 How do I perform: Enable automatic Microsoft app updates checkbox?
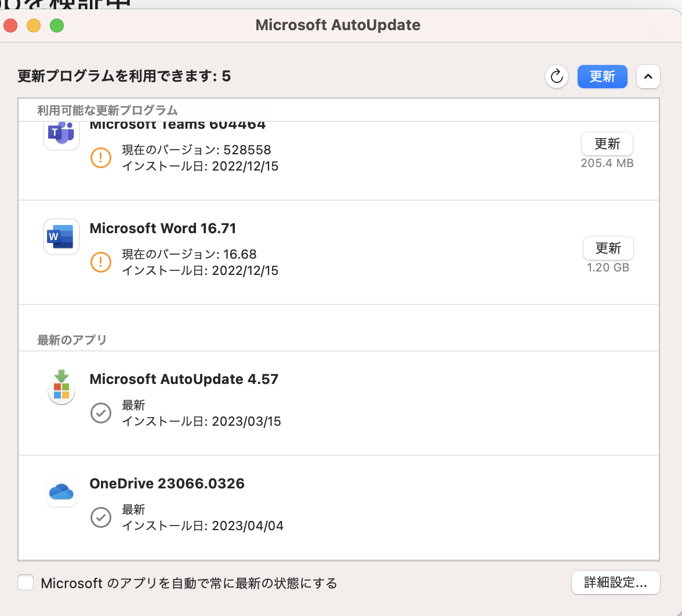[26, 582]
